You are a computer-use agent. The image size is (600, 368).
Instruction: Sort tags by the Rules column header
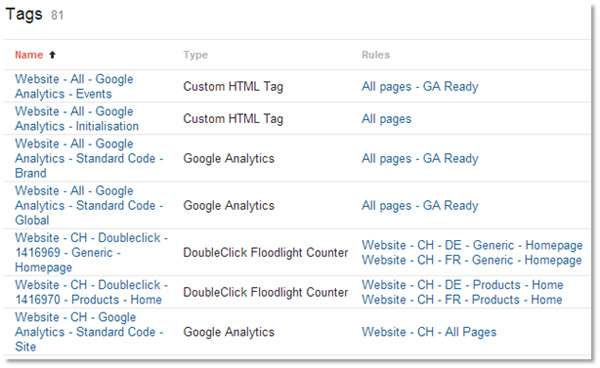pos(376,55)
